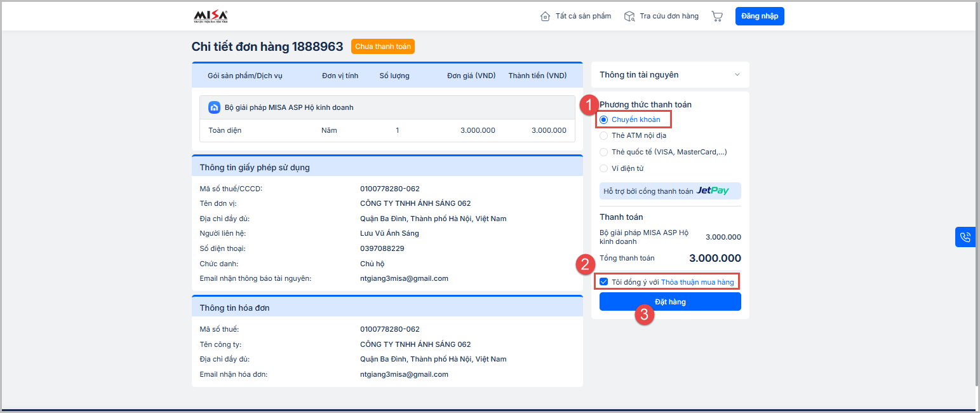Click the Chủ hộ title value
This screenshot has width=980, height=413.
click(372, 264)
